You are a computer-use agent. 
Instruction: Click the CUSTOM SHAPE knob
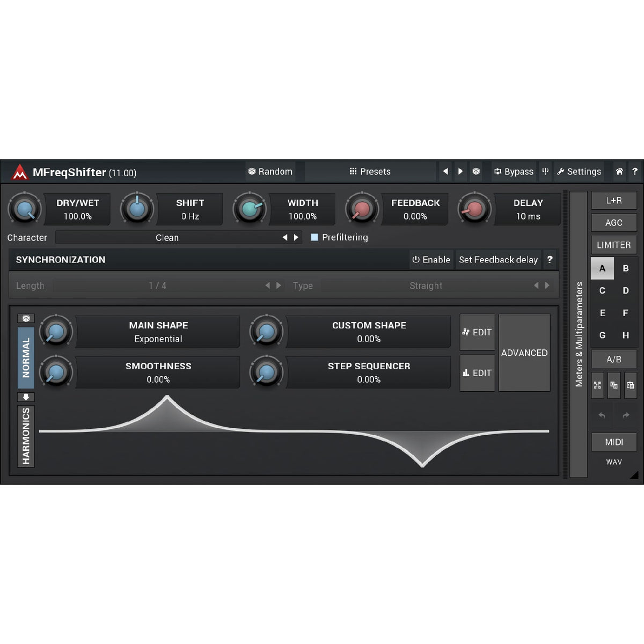click(266, 331)
